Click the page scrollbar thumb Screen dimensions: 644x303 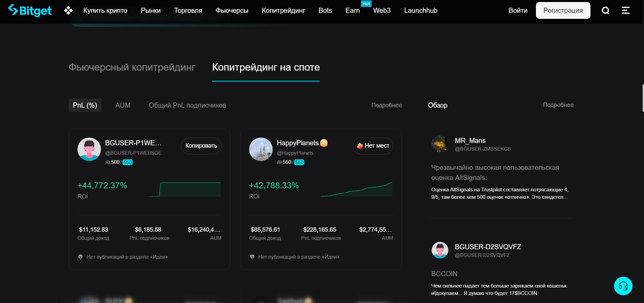(x=643, y=98)
